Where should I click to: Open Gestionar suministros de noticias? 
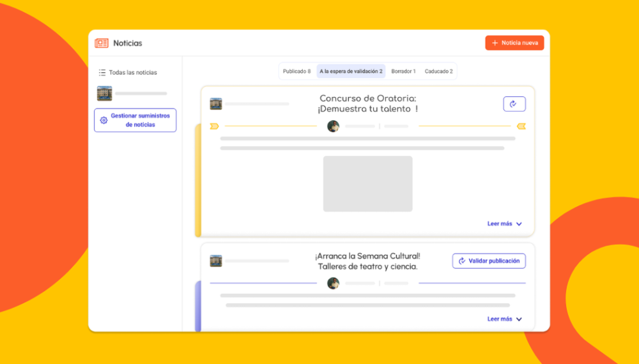[x=135, y=120]
